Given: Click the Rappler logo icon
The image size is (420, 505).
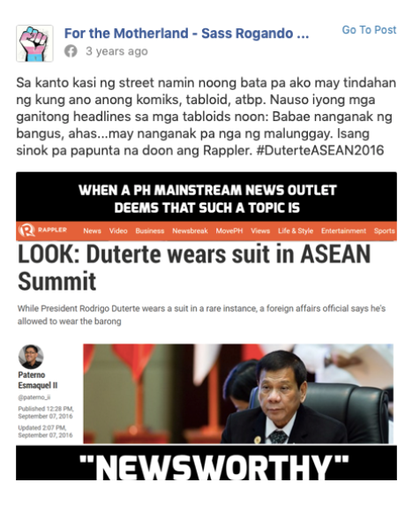Looking at the screenshot, I should click(26, 230).
